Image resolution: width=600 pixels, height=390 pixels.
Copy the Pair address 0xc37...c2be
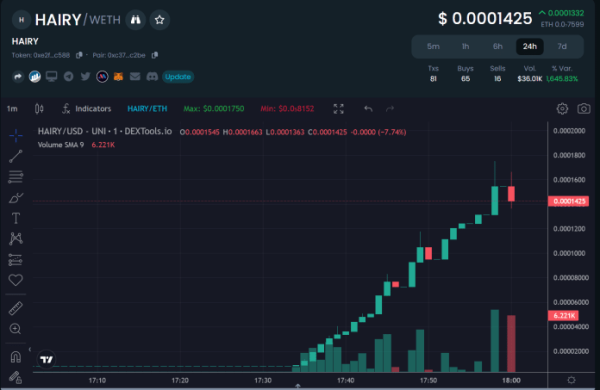point(155,55)
